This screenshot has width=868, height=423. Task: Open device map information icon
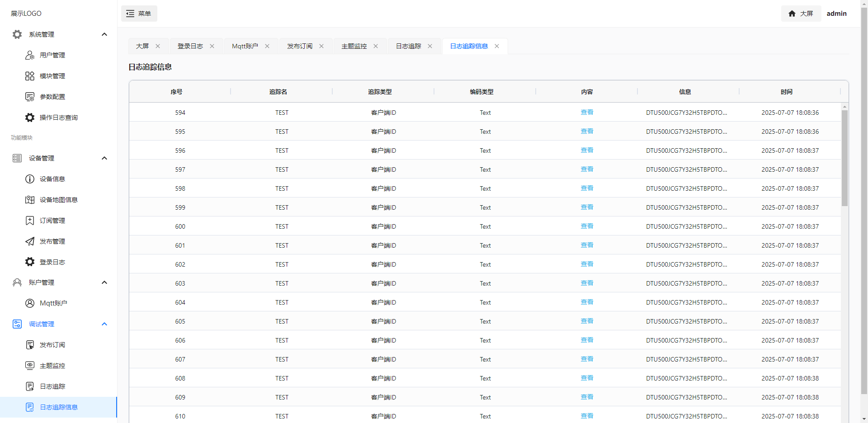30,200
